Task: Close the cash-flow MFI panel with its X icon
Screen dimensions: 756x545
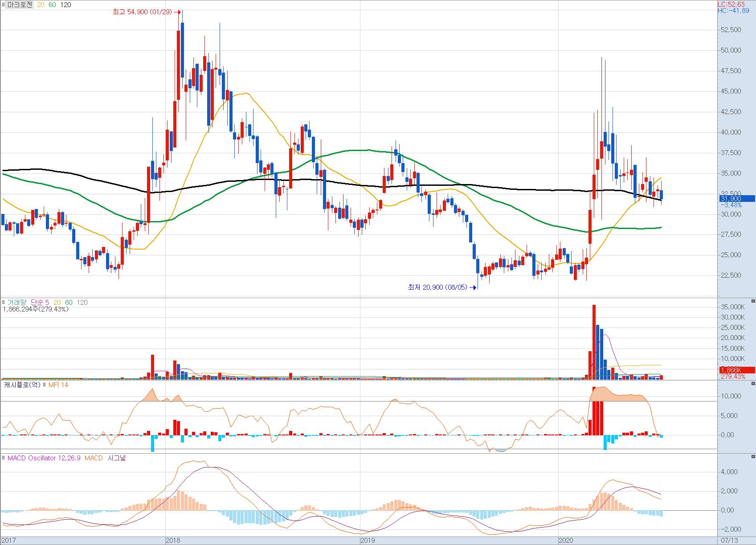Action: 753,383
